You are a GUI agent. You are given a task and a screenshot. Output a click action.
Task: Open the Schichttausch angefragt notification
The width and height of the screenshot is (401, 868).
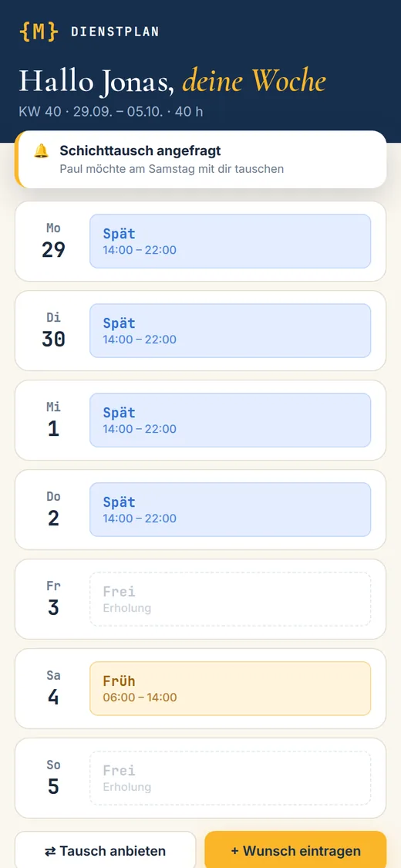(x=200, y=160)
